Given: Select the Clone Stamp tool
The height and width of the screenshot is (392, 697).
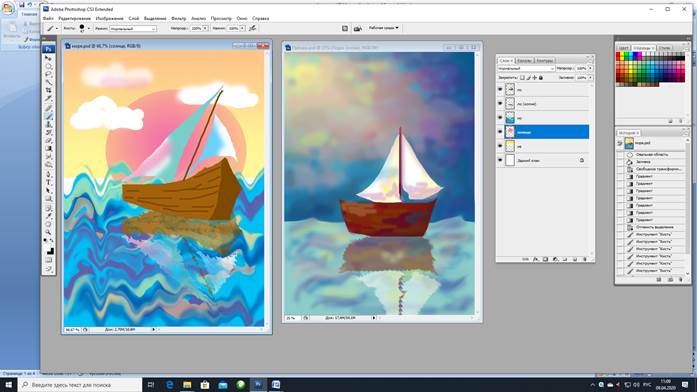Looking at the screenshot, I should point(48,124).
